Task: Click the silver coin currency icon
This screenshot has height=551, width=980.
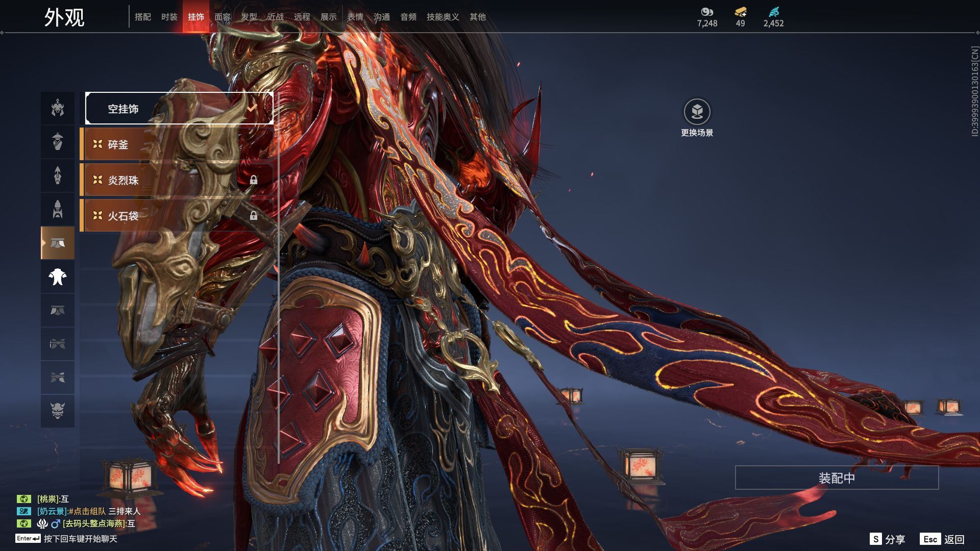Action: (x=707, y=12)
